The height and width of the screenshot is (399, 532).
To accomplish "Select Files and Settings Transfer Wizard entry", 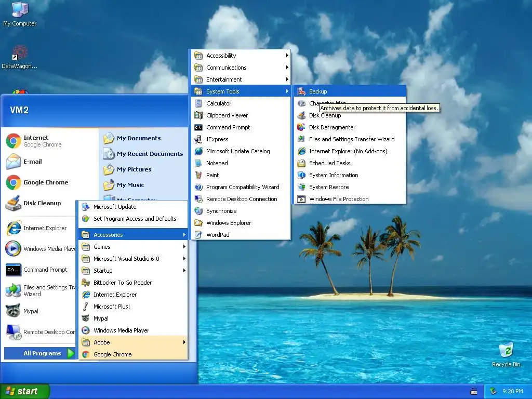I will point(350,139).
